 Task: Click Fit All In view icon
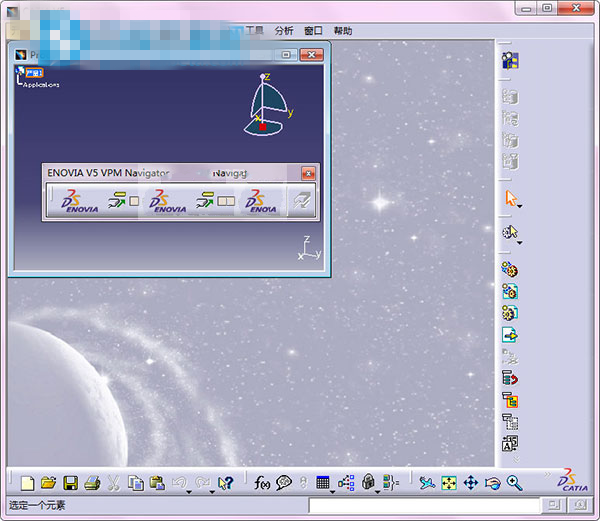(x=449, y=483)
